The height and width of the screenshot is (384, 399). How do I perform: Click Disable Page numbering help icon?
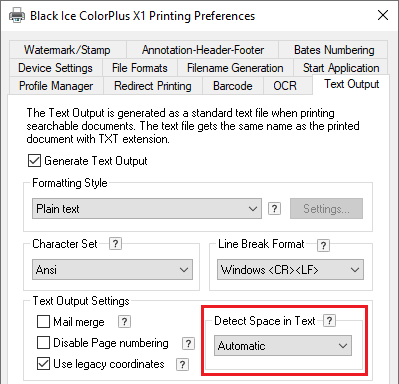tap(188, 343)
